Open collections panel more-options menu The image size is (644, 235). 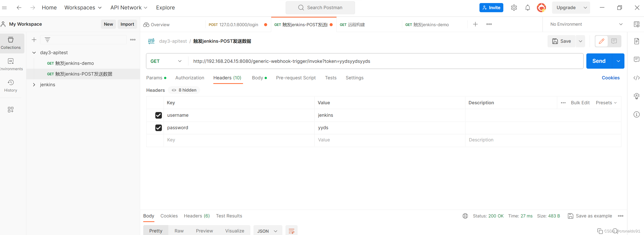133,40
